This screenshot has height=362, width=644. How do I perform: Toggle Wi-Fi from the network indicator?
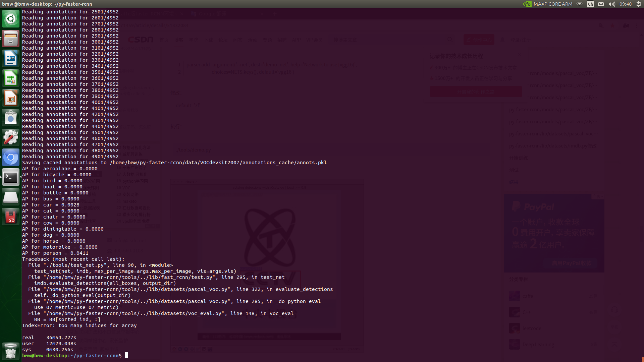pyautogui.click(x=579, y=4)
